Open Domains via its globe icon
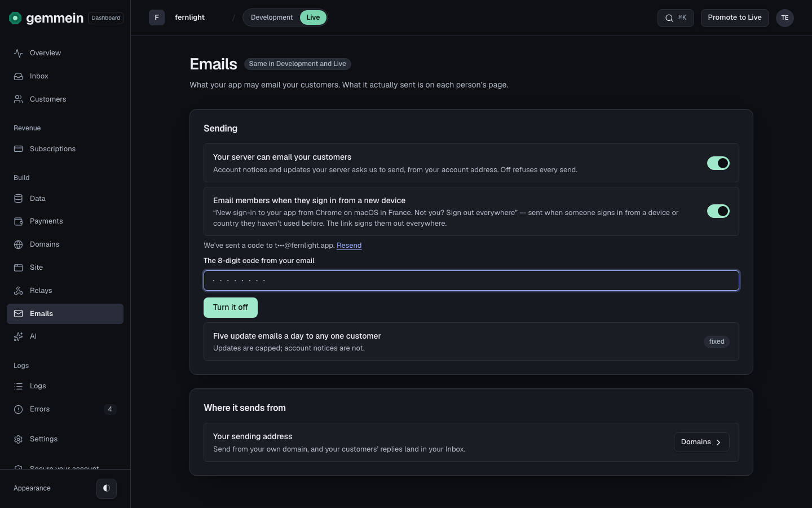 19,244
